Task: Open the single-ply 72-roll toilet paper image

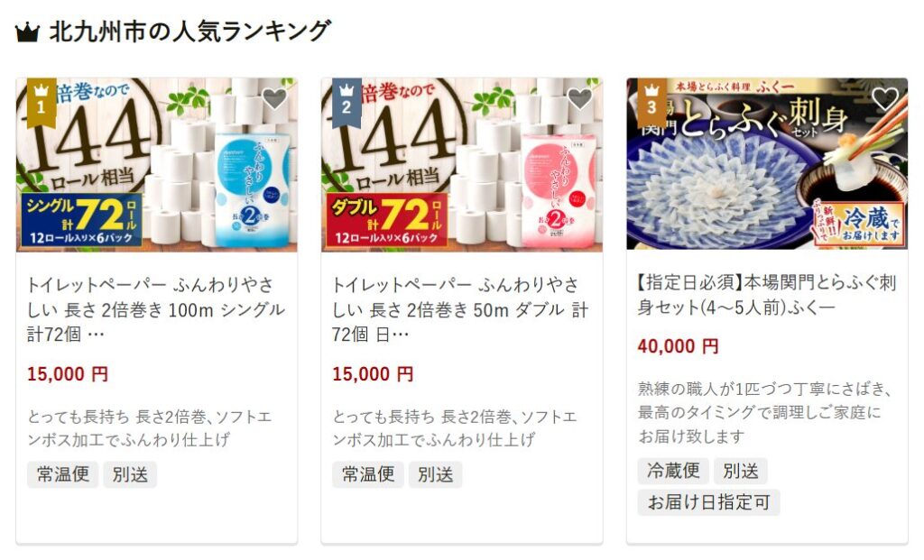Action: pos(157,165)
